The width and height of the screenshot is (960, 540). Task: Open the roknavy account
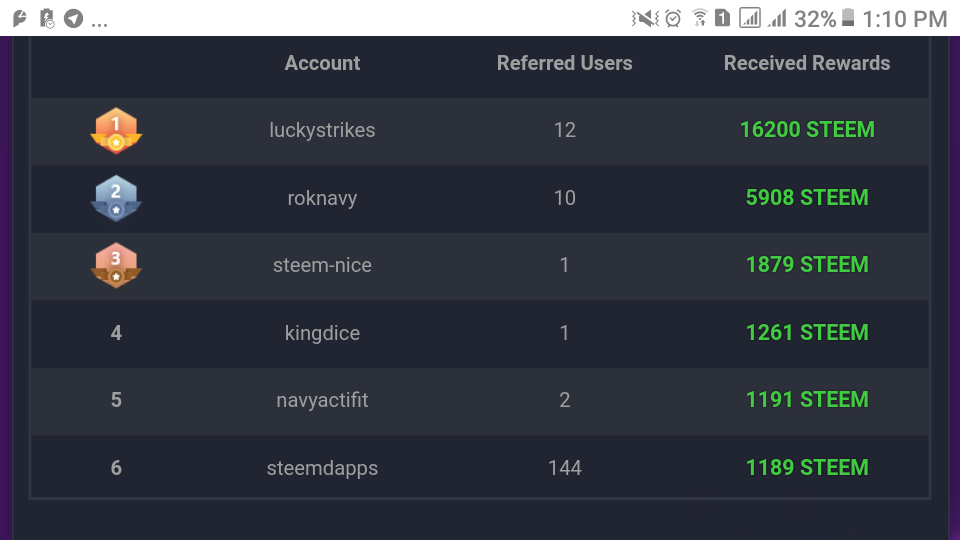tap(322, 198)
